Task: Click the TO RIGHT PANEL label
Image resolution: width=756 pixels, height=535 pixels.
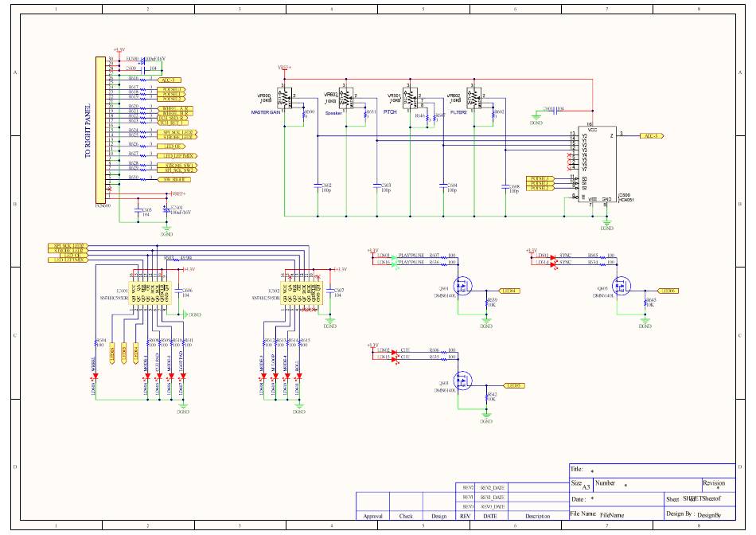Action: tap(88, 131)
